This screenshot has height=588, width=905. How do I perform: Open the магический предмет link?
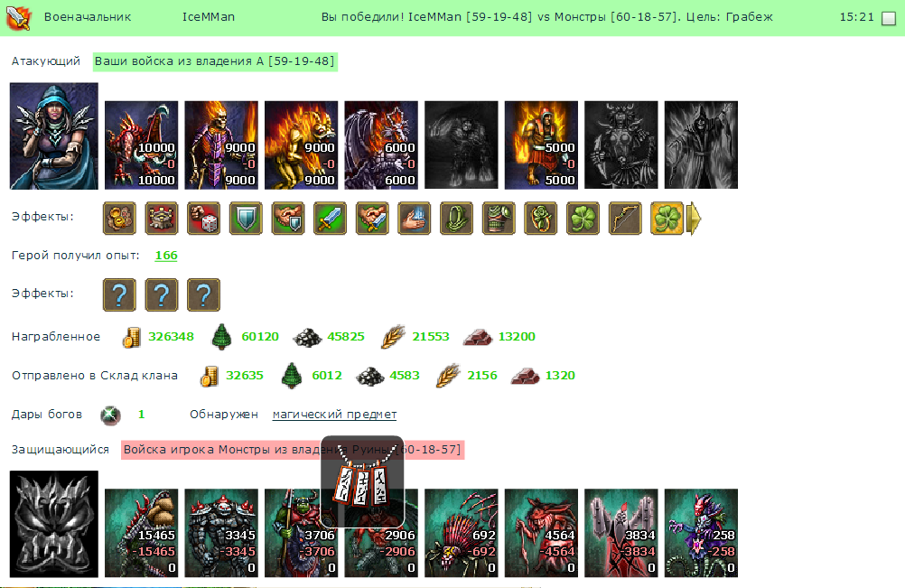click(x=334, y=415)
